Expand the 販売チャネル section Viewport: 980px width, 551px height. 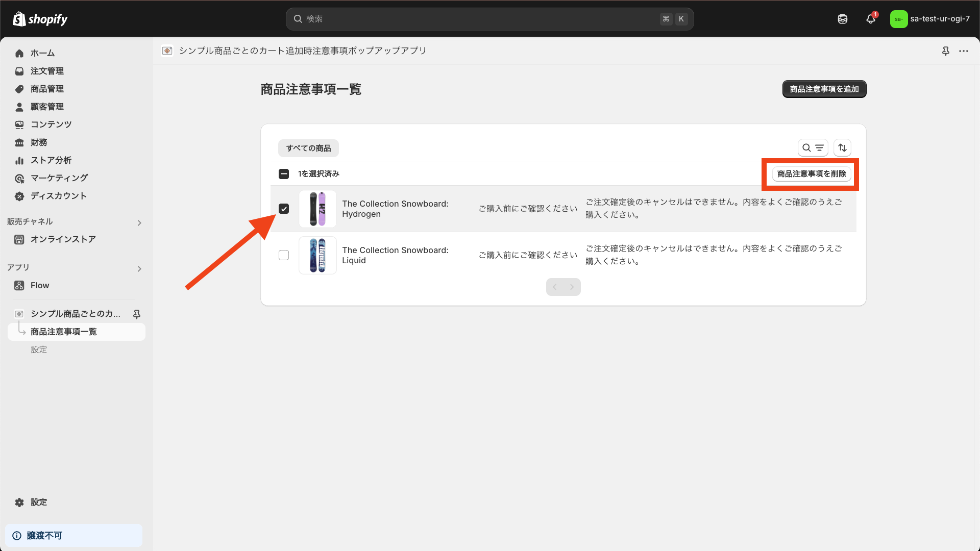coord(139,222)
